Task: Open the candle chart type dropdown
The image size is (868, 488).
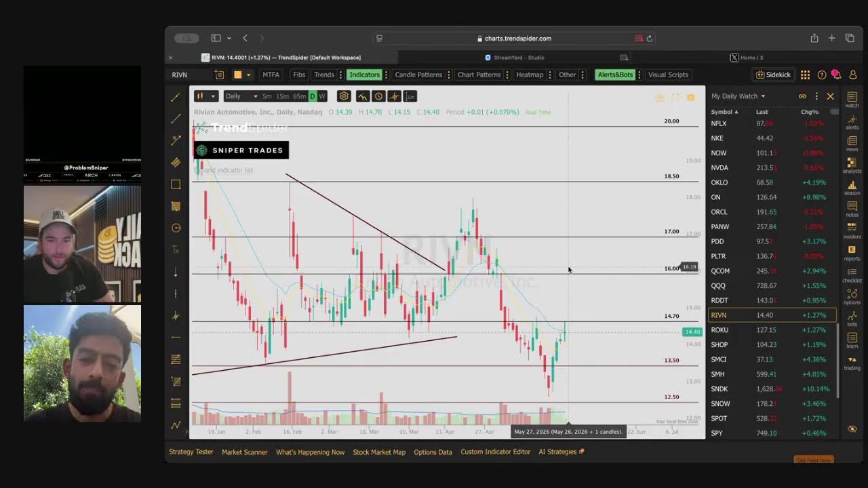Action: [205, 96]
